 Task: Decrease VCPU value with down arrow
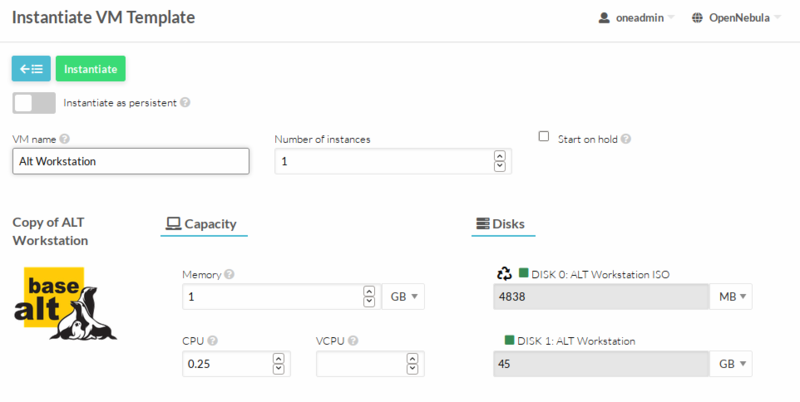(x=412, y=369)
